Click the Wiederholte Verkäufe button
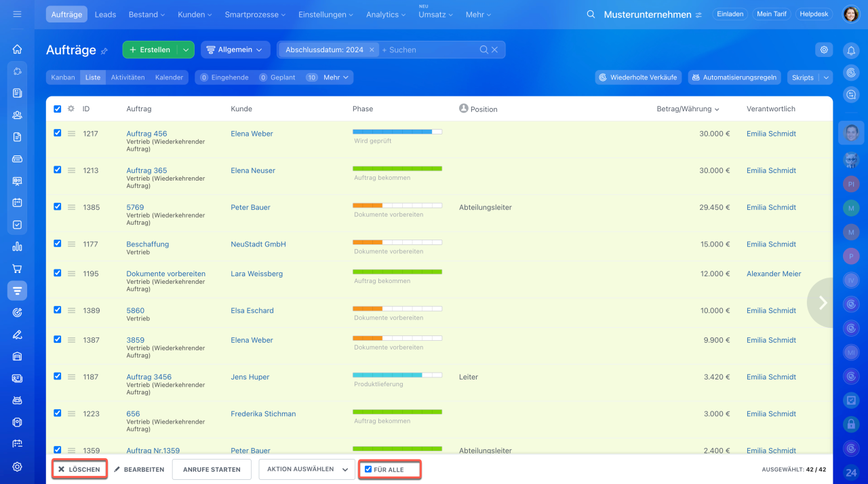 (x=638, y=77)
